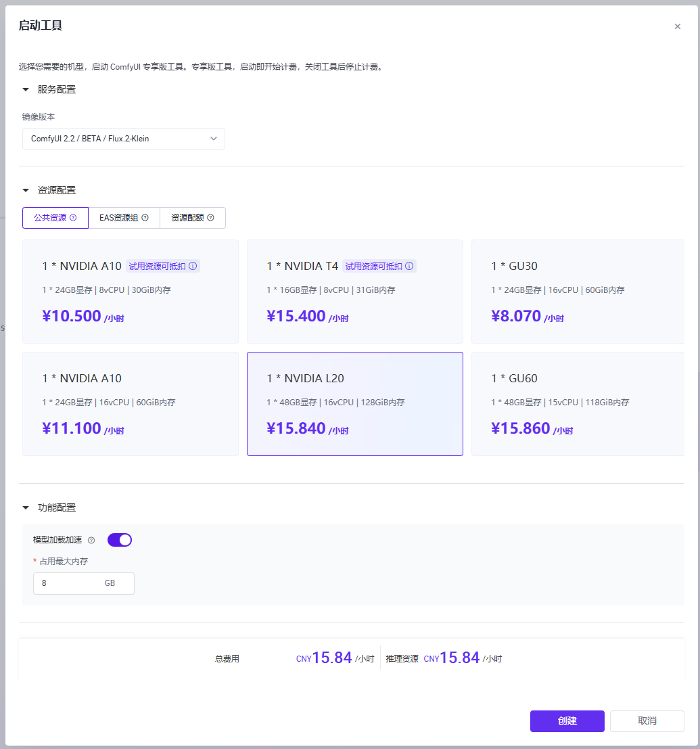Click 试用资源可抵扣 badge on NVIDIA T4

[379, 266]
